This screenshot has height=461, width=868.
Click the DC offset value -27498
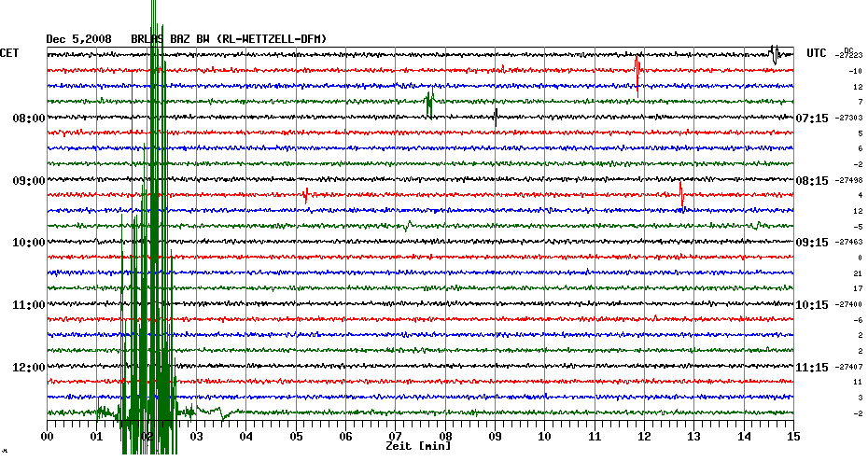[849, 180]
